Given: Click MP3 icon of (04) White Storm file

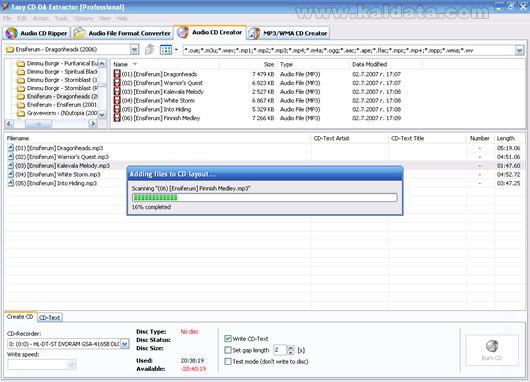Looking at the screenshot, I should [117, 100].
